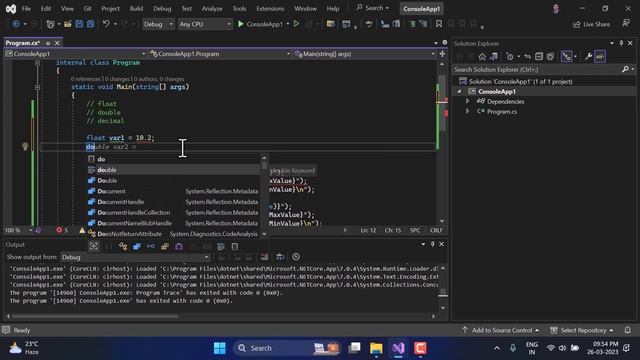The width and height of the screenshot is (640, 360).
Task: Open notifications bell in status bar
Action: coord(628,330)
